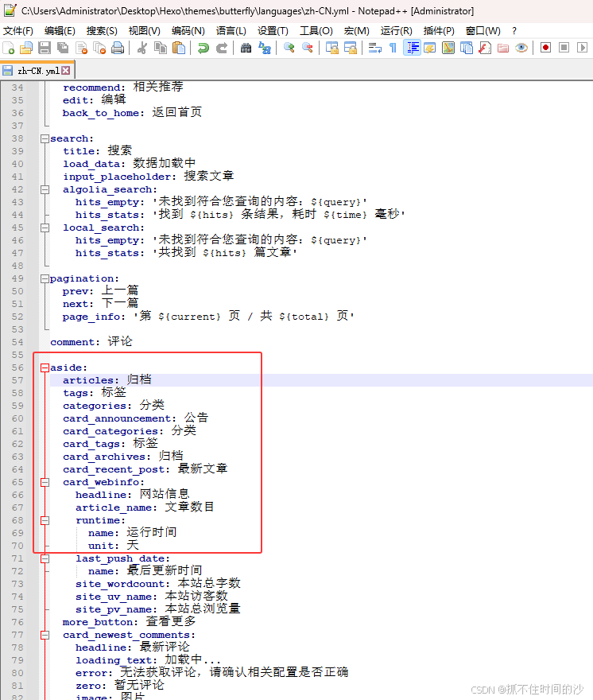Close the zh-CN.yml tab via its X
Screen dimensions: 593x700
pyautogui.click(x=66, y=71)
